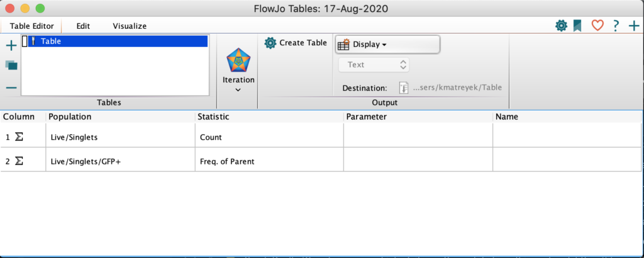
Task: Open preferences via the gear icon
Action: (560, 26)
